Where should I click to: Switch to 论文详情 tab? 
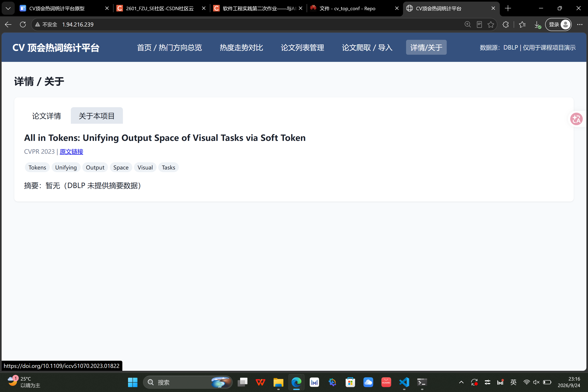pyautogui.click(x=47, y=116)
